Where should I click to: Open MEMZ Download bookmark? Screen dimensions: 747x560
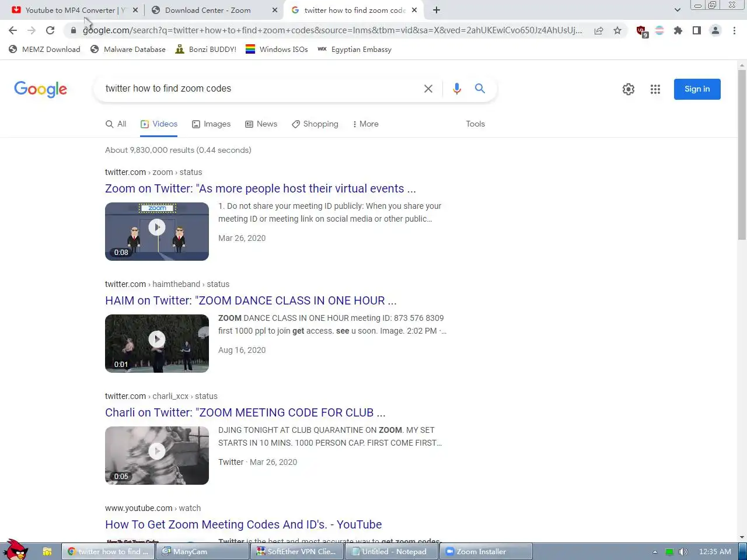pyautogui.click(x=45, y=50)
